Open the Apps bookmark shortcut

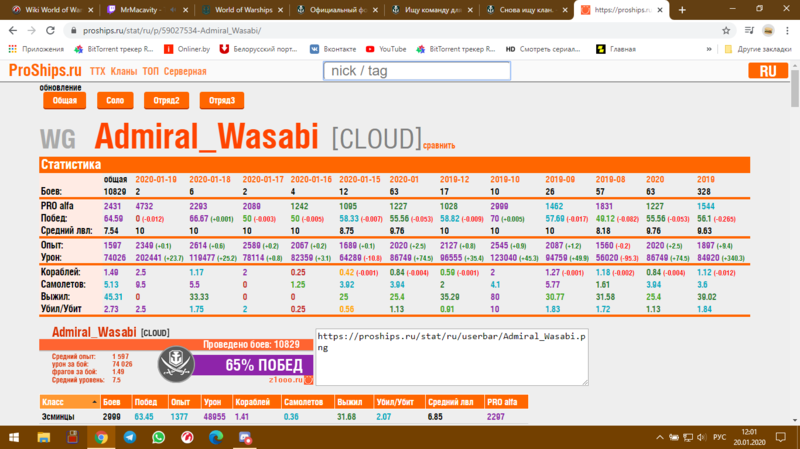36,49
